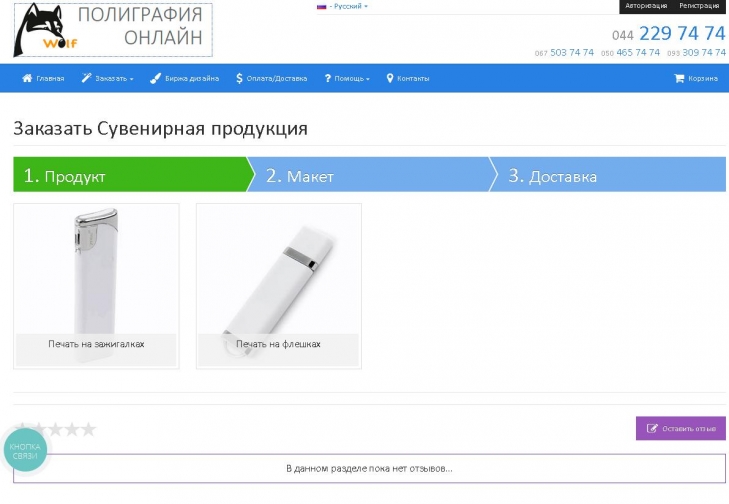Switch to step 2. Макет

coord(367,174)
